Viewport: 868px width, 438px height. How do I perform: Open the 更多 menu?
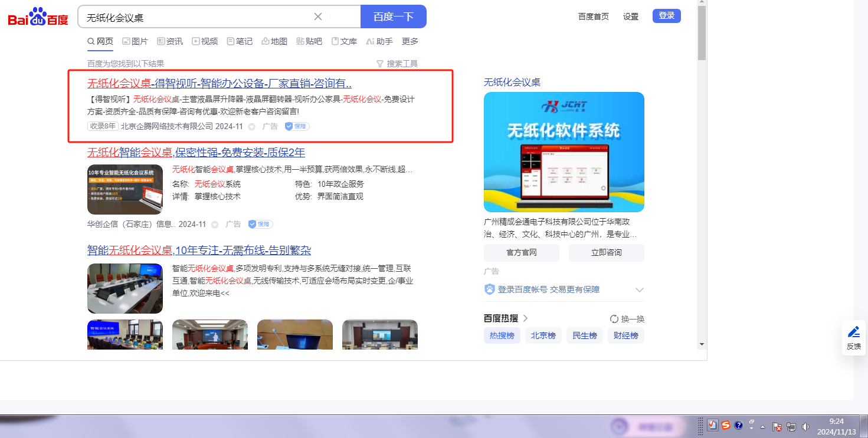(x=410, y=41)
